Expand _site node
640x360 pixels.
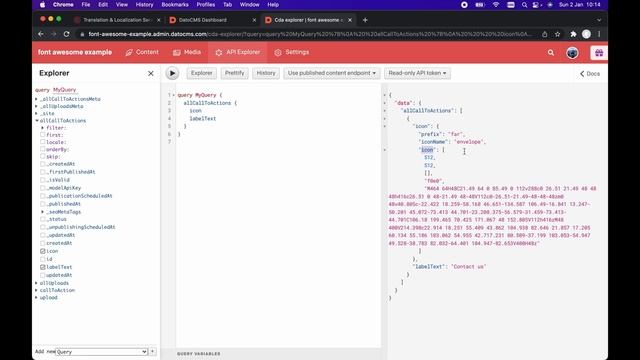[36, 113]
